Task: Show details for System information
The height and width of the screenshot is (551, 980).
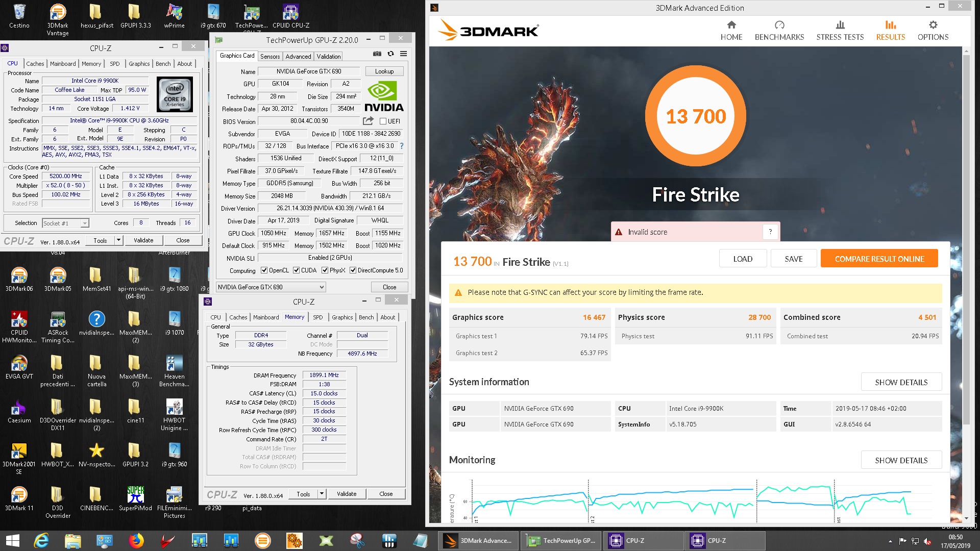Action: coord(901,382)
